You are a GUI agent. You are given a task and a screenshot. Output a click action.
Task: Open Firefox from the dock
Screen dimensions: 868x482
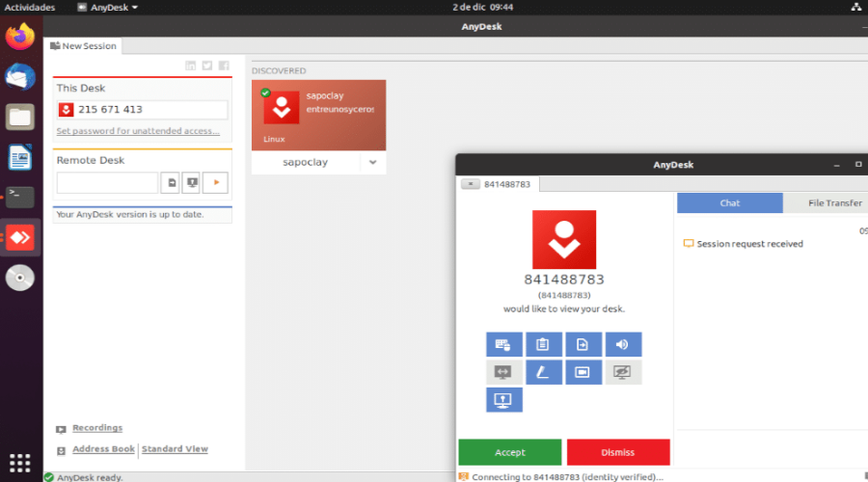(20, 37)
